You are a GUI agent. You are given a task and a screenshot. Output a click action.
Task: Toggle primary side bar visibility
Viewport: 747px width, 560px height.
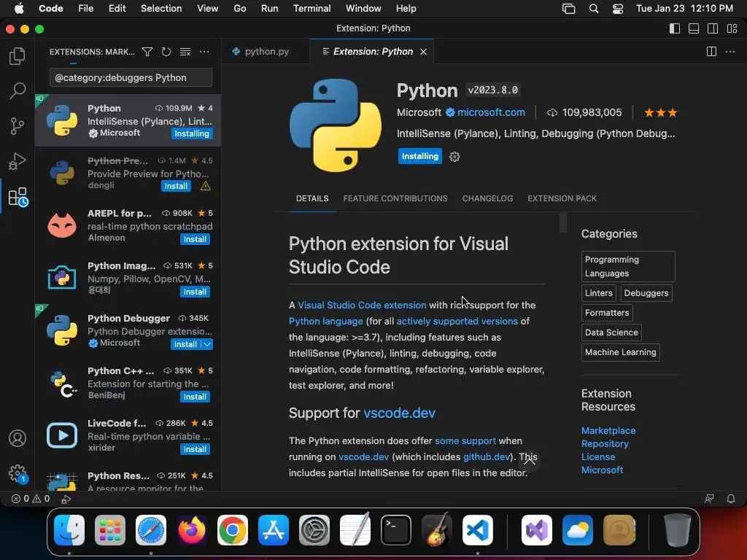click(675, 28)
